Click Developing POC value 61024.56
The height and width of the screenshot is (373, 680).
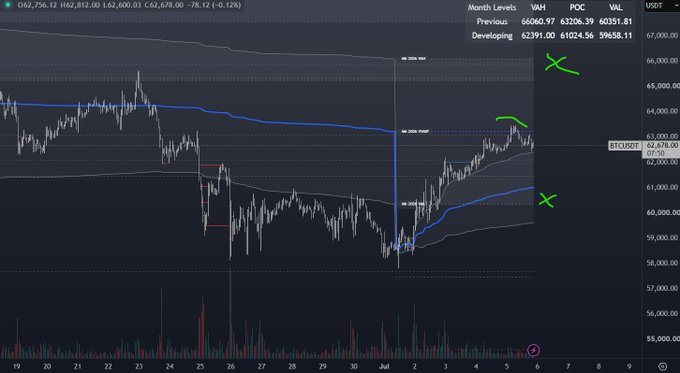(577, 36)
